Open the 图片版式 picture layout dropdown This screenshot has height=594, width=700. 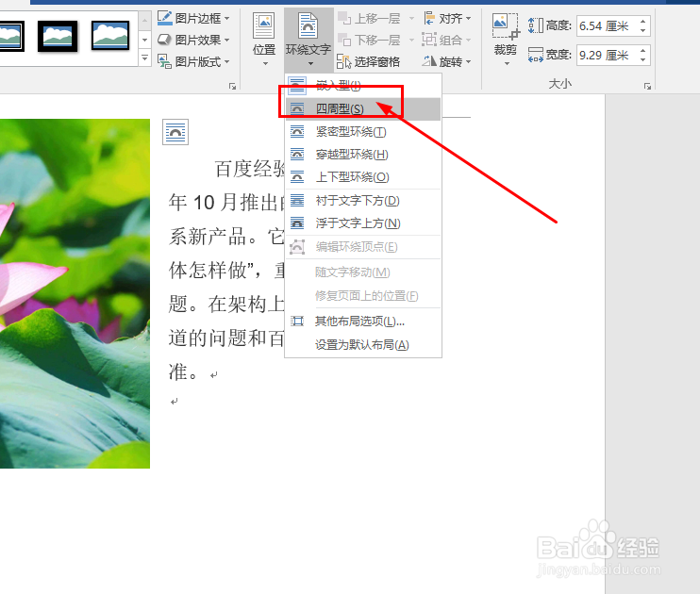coord(193,61)
